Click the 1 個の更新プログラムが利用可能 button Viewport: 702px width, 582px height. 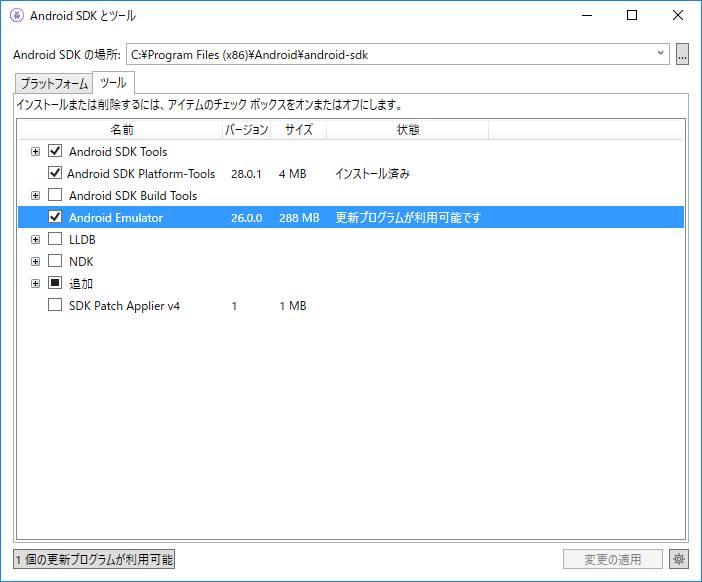tap(94, 559)
